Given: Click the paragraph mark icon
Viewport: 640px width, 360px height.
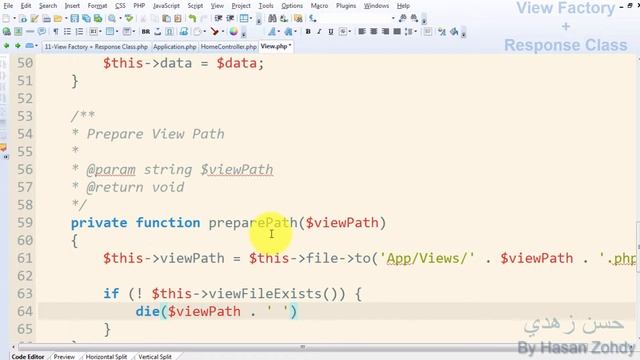Looking at the screenshot, I should click(56, 32).
